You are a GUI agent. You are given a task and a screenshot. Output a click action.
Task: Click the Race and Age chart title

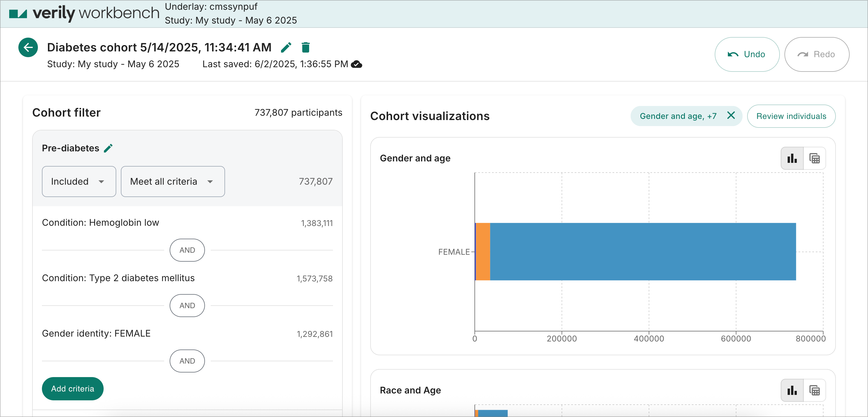click(410, 390)
